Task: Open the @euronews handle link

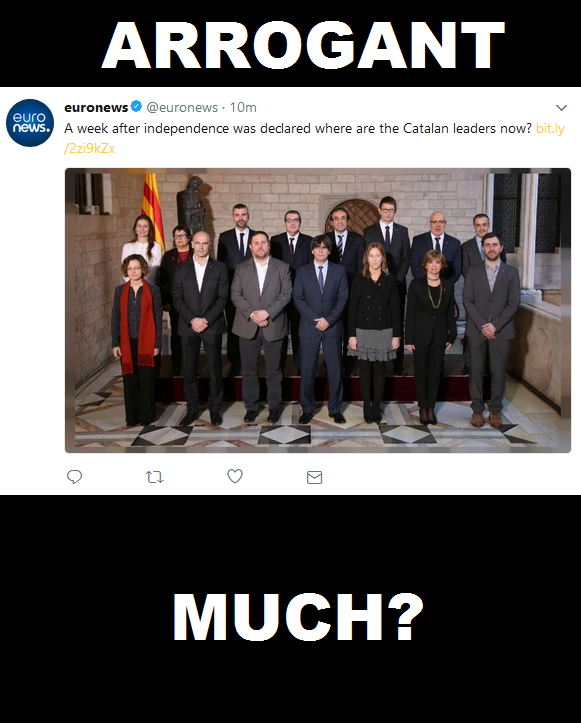Action: click(x=182, y=107)
